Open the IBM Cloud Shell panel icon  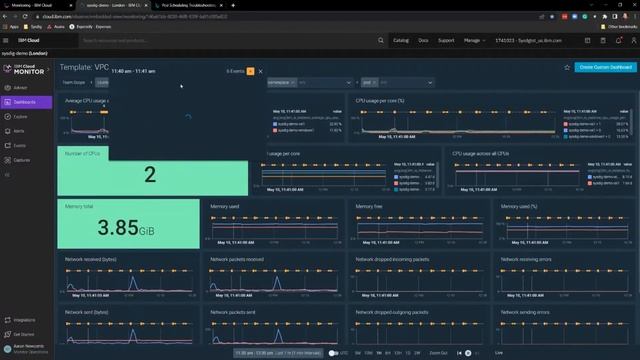pos(587,40)
